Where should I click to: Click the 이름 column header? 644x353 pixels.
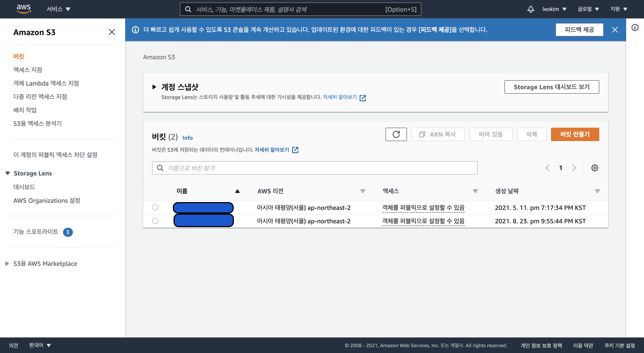coord(182,191)
